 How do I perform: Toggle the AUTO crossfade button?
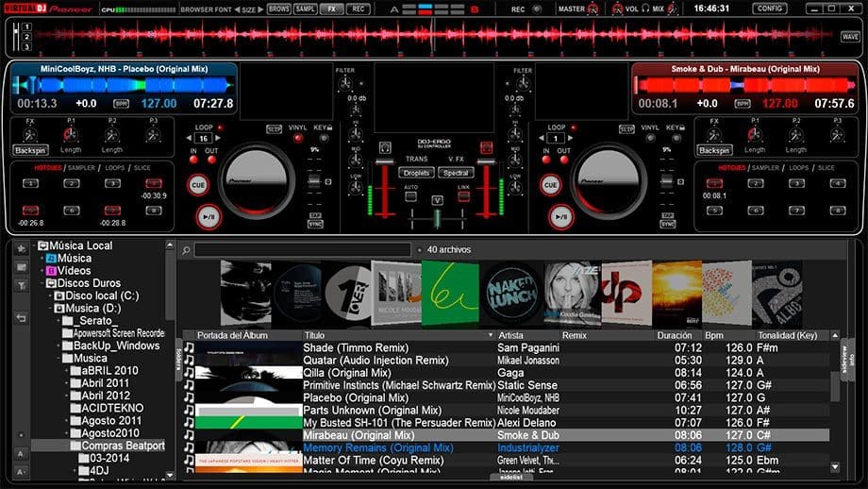click(410, 196)
